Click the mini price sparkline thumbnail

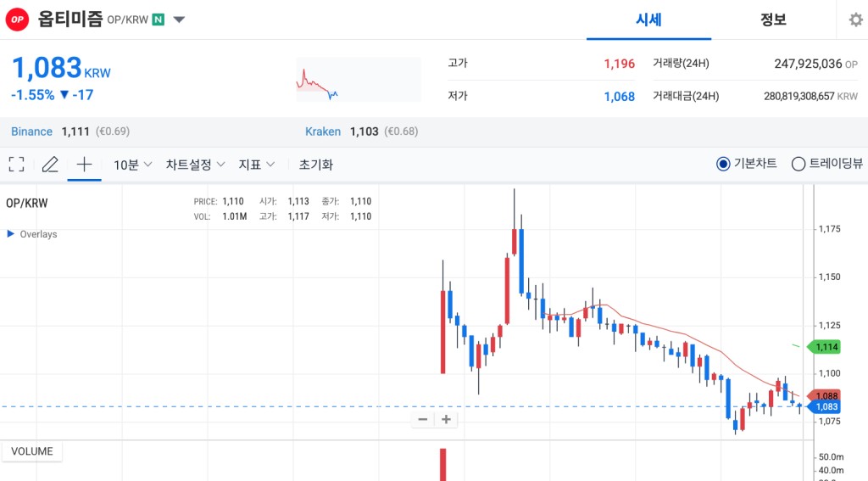coord(359,79)
